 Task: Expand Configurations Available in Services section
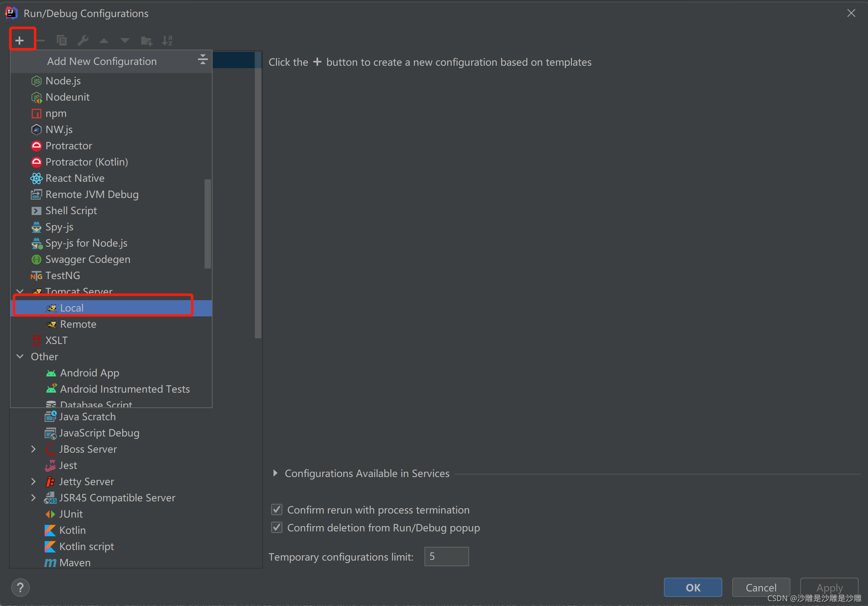(x=275, y=473)
